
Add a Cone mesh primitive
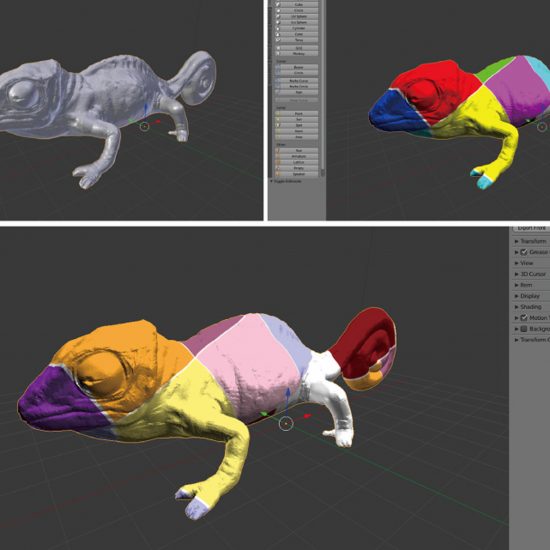pyautogui.click(x=297, y=34)
